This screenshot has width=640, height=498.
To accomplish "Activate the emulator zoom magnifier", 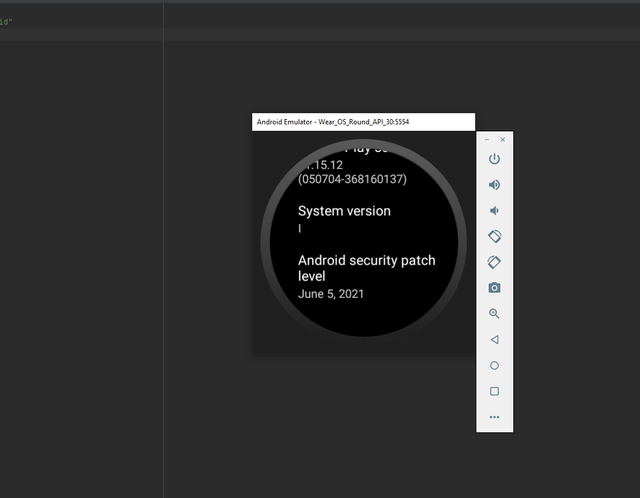I will 494,313.
